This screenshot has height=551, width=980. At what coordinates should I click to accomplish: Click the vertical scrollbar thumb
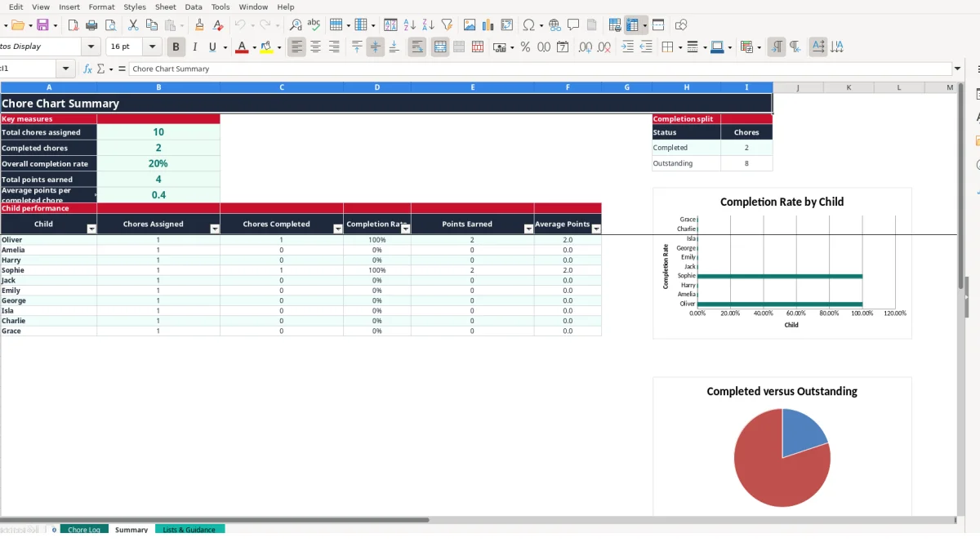(960, 186)
